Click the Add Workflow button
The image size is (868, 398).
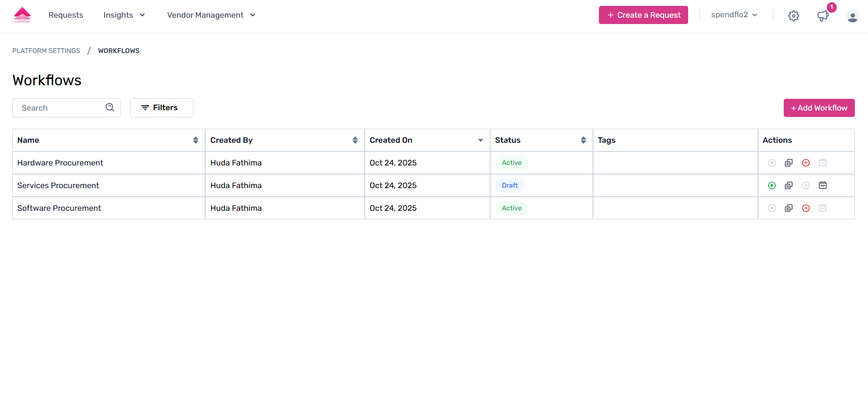[x=819, y=108]
